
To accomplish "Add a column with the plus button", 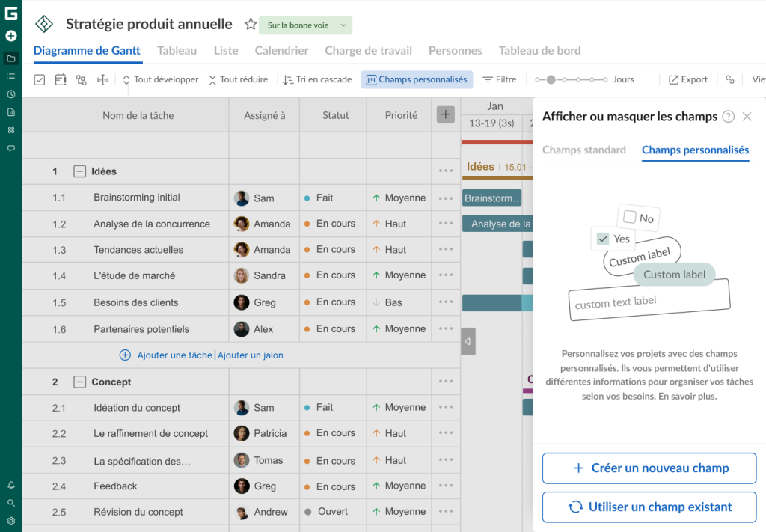I will [x=446, y=114].
